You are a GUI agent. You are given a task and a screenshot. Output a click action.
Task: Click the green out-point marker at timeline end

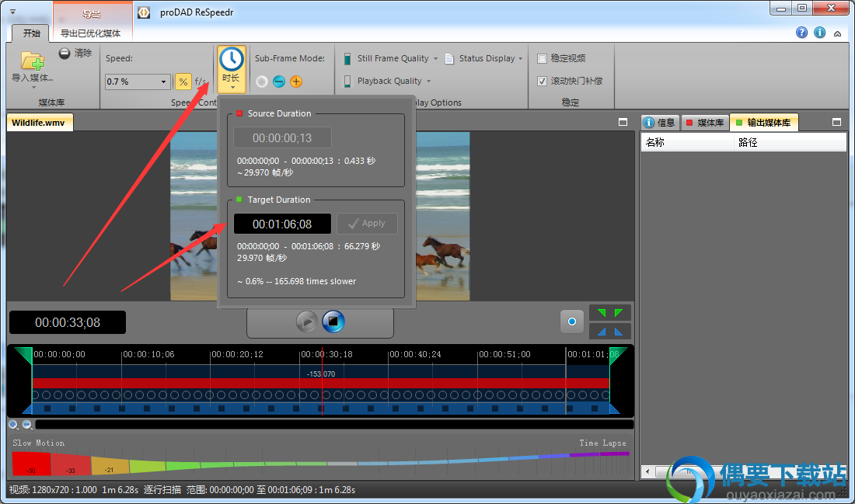619,355
